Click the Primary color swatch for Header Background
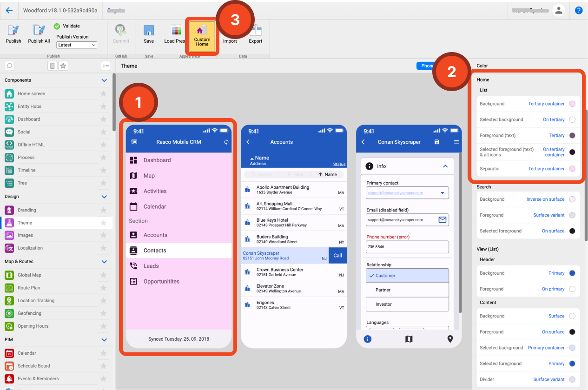 click(x=572, y=273)
